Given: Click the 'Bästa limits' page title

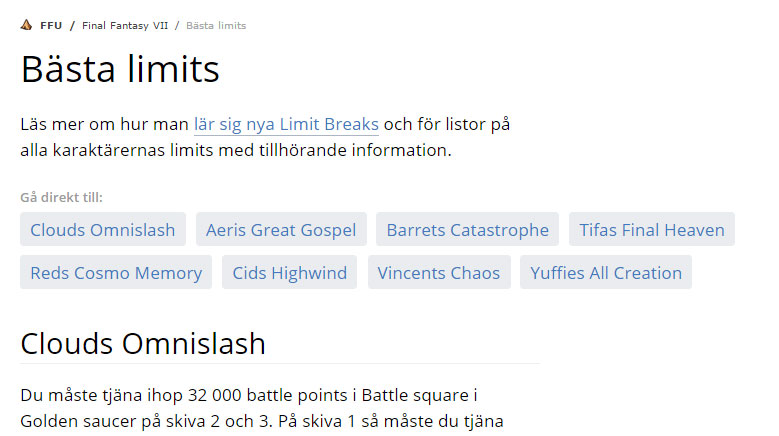Looking at the screenshot, I should tap(120, 70).
